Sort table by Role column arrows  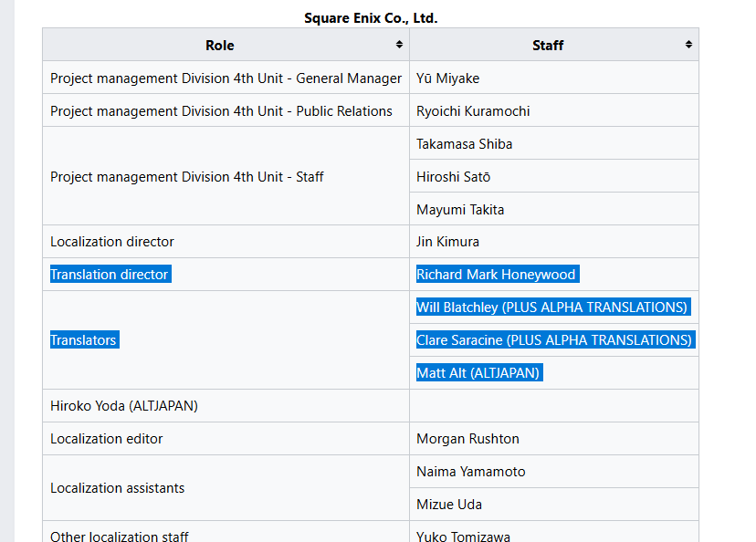[399, 45]
